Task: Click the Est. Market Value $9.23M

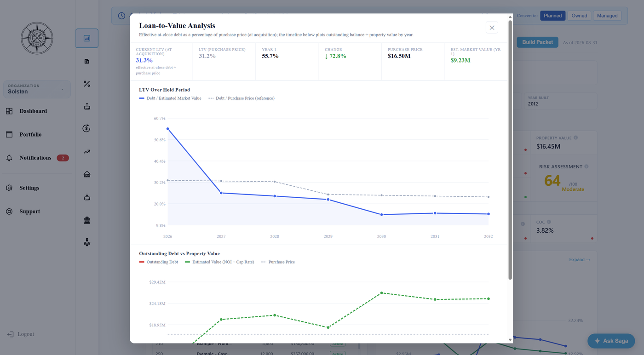Action: click(460, 60)
